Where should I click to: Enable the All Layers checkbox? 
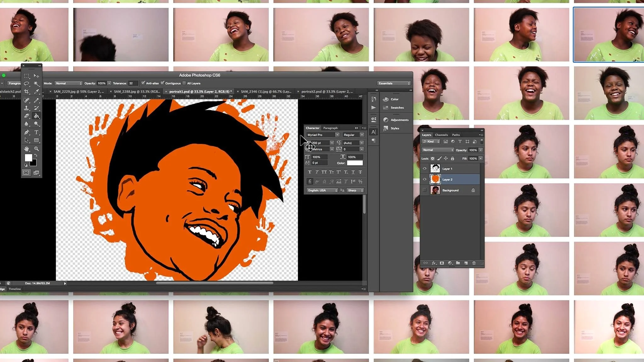click(x=184, y=83)
